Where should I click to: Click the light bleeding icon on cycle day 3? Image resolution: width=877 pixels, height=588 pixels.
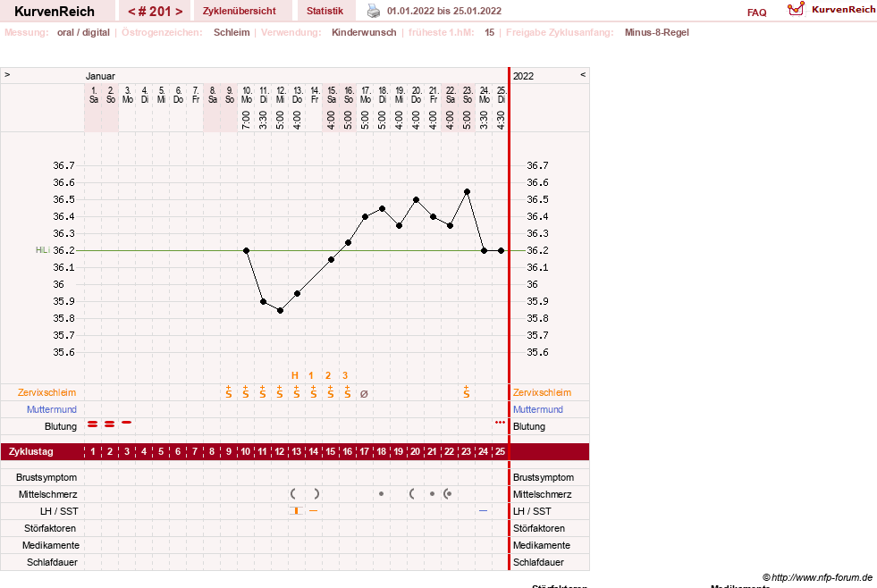point(127,423)
